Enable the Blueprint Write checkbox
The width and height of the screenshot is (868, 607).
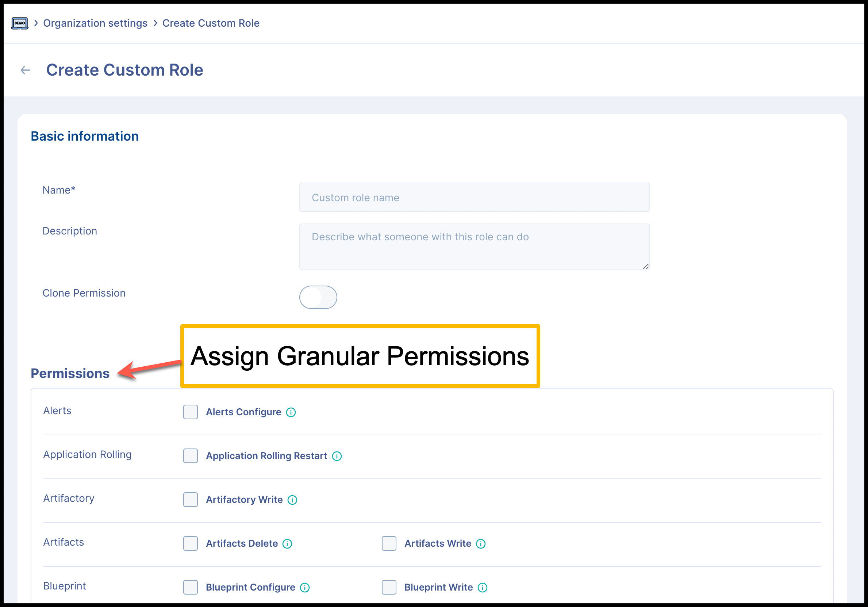tap(389, 588)
